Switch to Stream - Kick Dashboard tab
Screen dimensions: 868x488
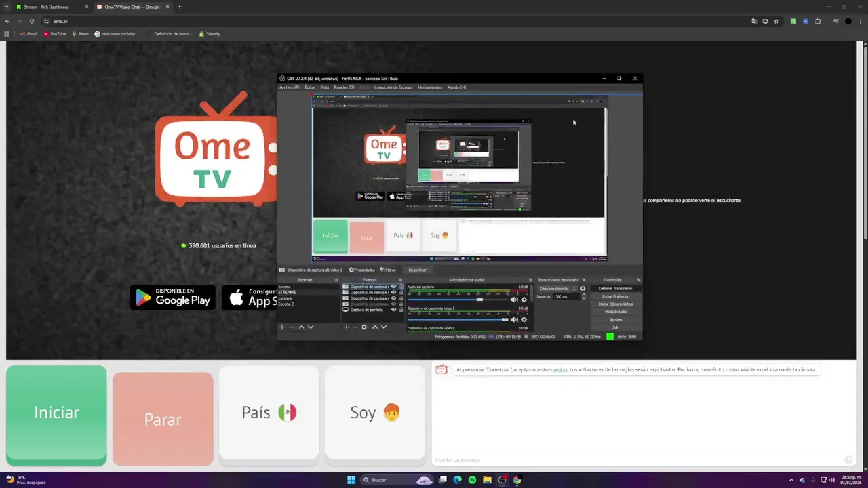click(x=52, y=7)
